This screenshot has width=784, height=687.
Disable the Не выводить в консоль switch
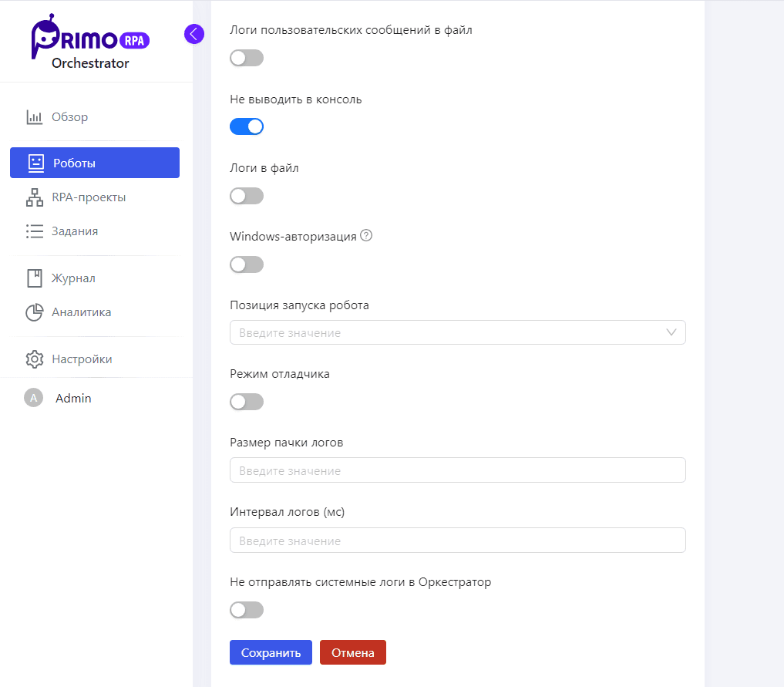(x=247, y=126)
